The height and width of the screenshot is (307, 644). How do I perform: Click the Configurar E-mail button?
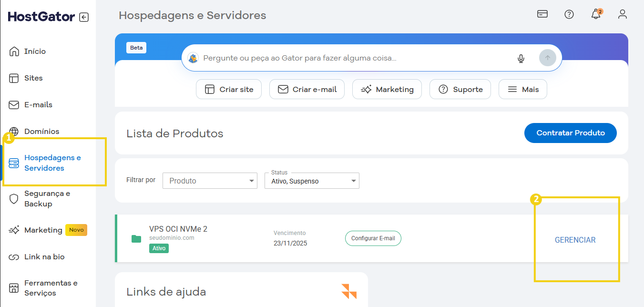point(373,238)
